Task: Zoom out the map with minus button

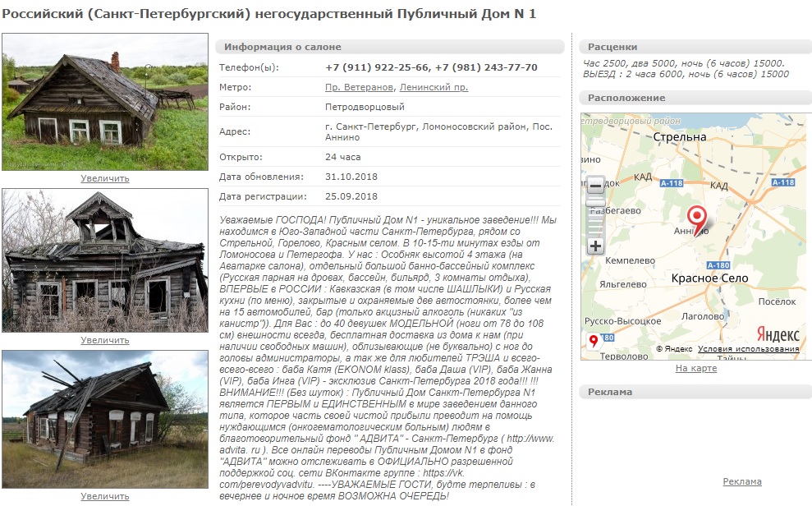Action: click(595, 184)
